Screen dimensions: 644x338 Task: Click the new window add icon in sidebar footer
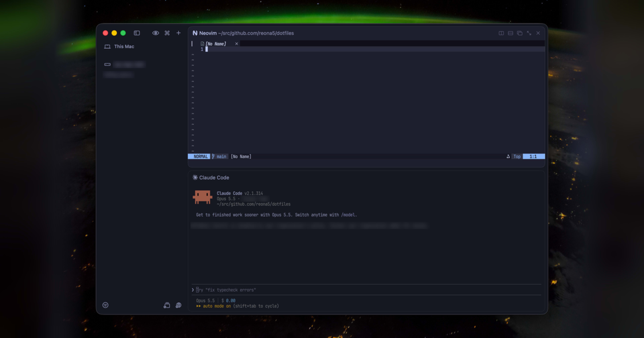[x=167, y=305]
